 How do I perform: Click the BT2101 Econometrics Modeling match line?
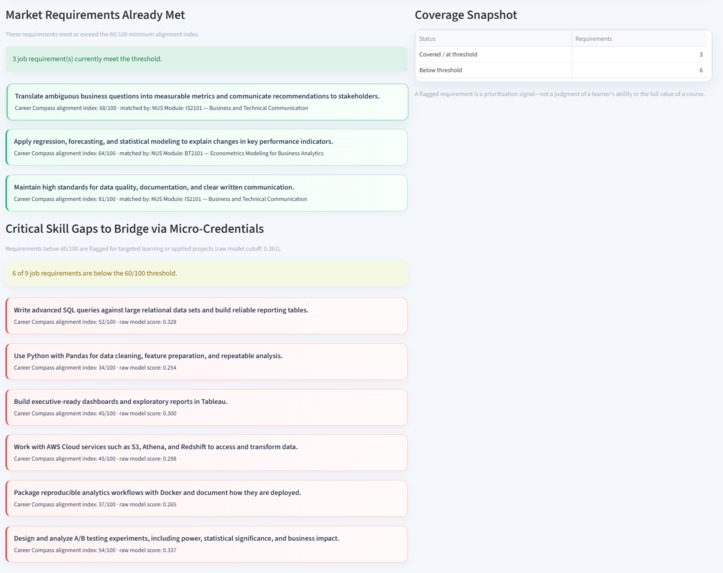coord(169,153)
